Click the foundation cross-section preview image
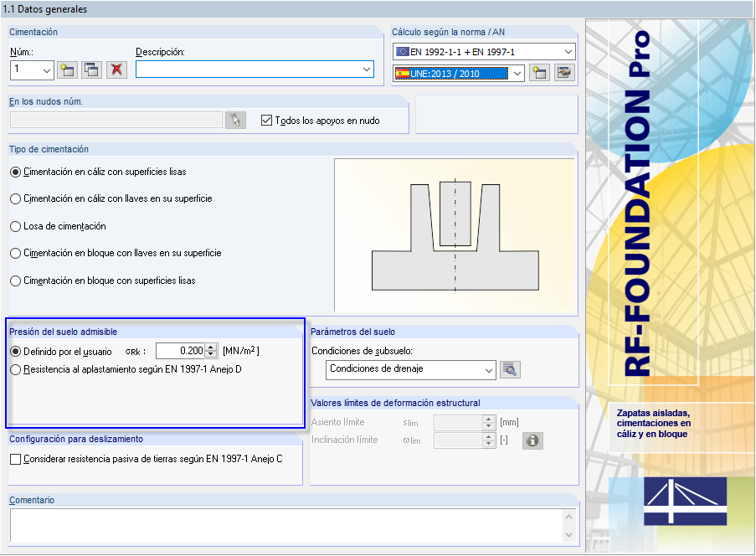This screenshot has width=756, height=556. 455,234
